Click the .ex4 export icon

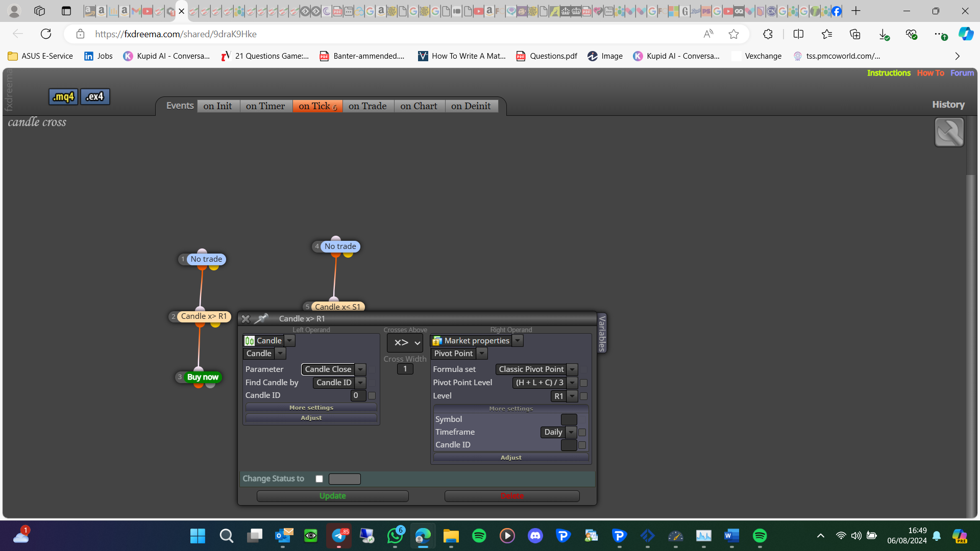point(95,96)
